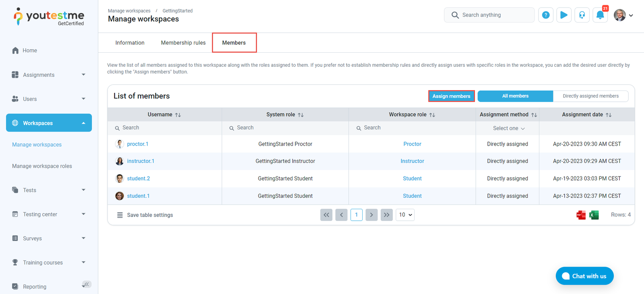Click the Save table settings icon
Screen dimensions: 644x294
coord(120,215)
